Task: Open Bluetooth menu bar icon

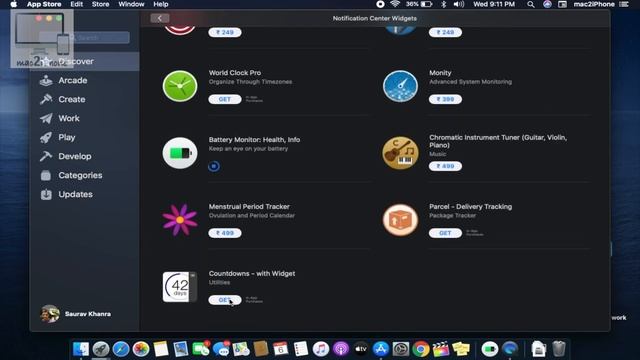Action: [444, 4]
